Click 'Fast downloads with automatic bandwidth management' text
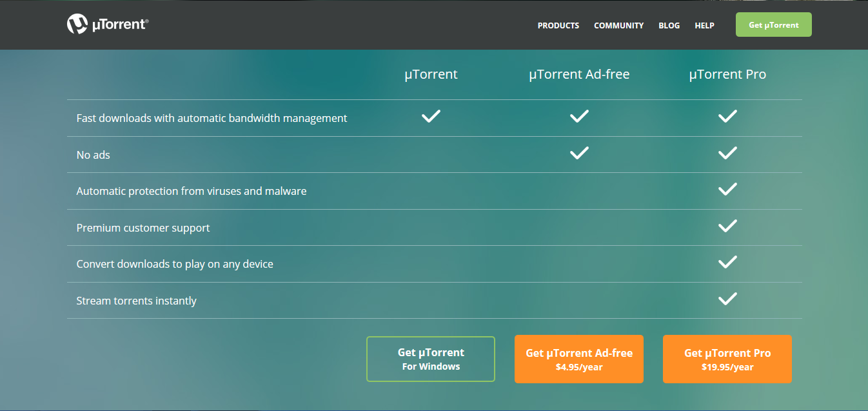868x411 pixels. coord(212,118)
